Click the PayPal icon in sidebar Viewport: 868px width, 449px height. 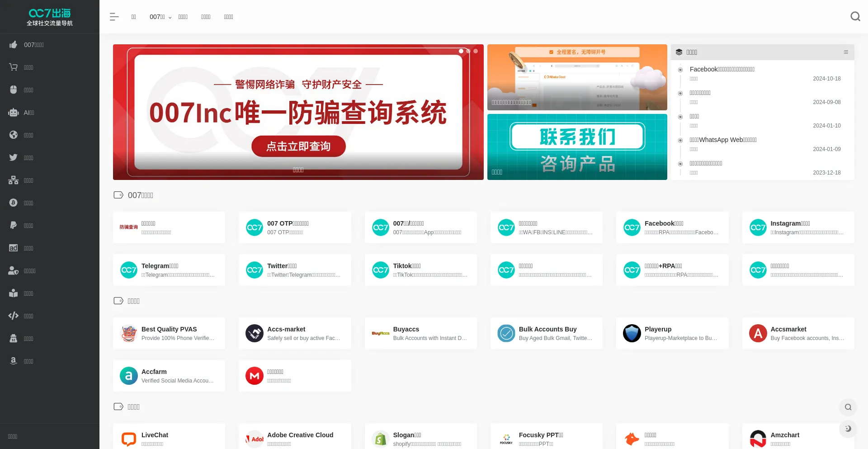coord(14,226)
